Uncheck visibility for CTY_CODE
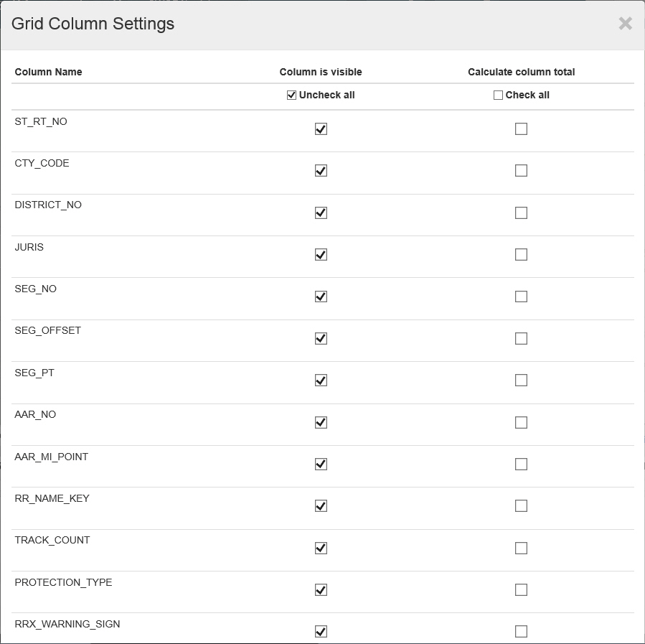This screenshot has width=645, height=644. tap(321, 171)
